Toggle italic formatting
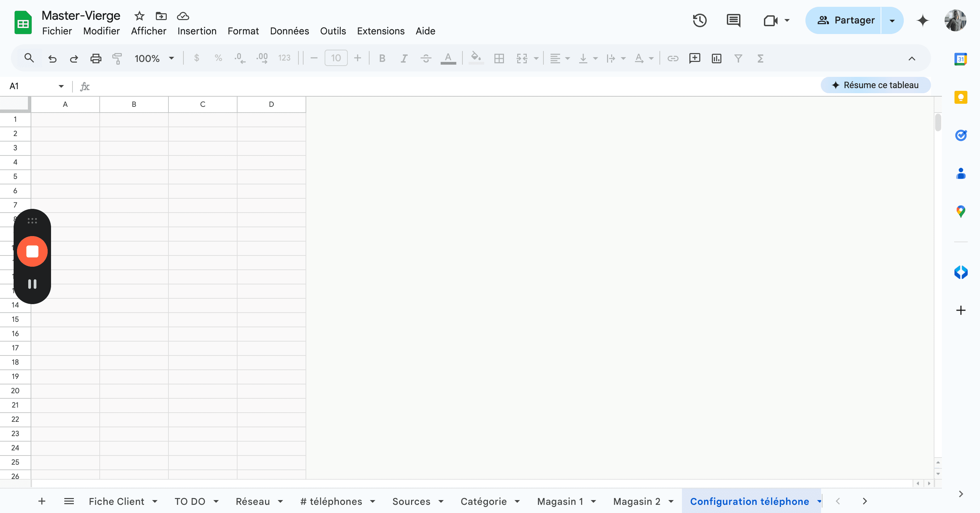This screenshot has height=513, width=980. coord(404,58)
